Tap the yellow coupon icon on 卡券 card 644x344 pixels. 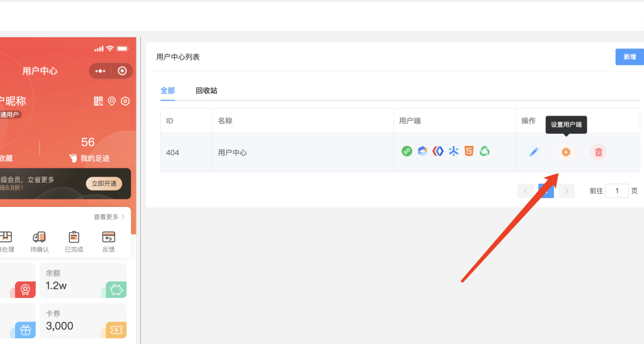pos(116,330)
